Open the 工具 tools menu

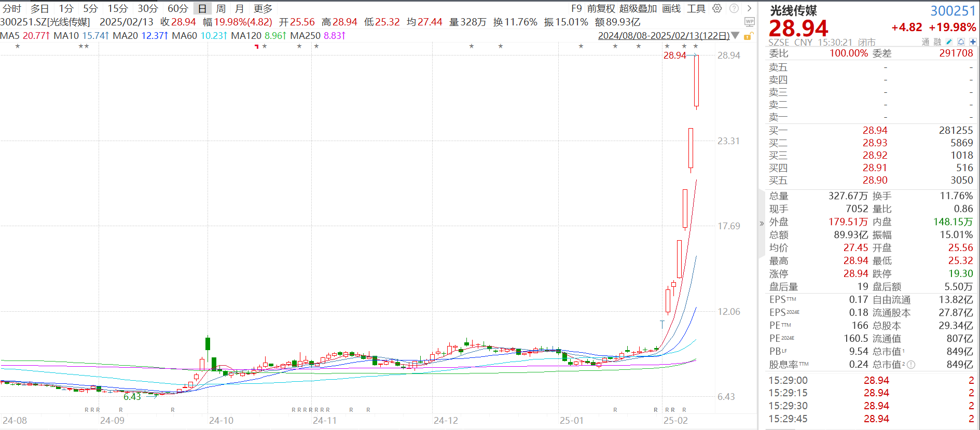coord(696,9)
